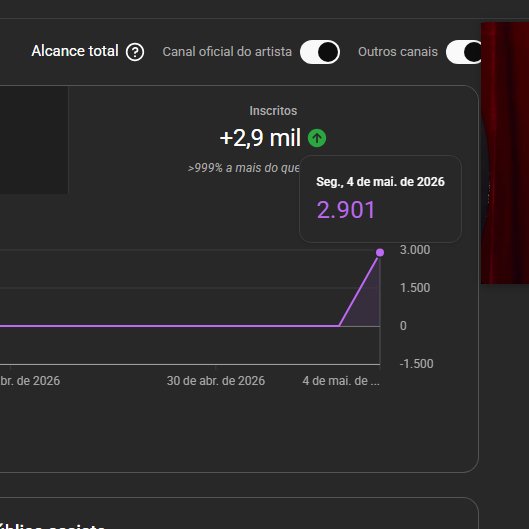The image size is (529, 529).
Task: Click the +2,9 mil subscribers value
Action: [260, 138]
